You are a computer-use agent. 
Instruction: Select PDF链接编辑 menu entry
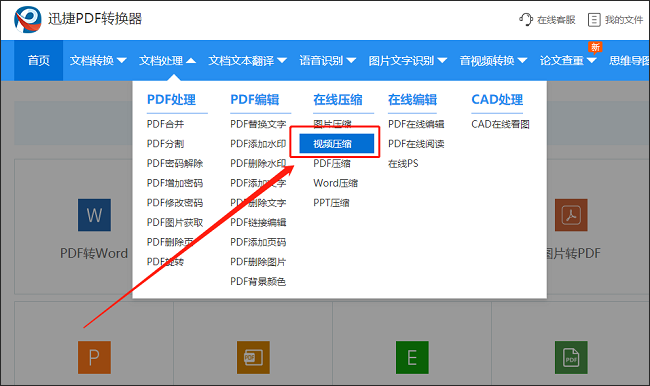pos(258,223)
